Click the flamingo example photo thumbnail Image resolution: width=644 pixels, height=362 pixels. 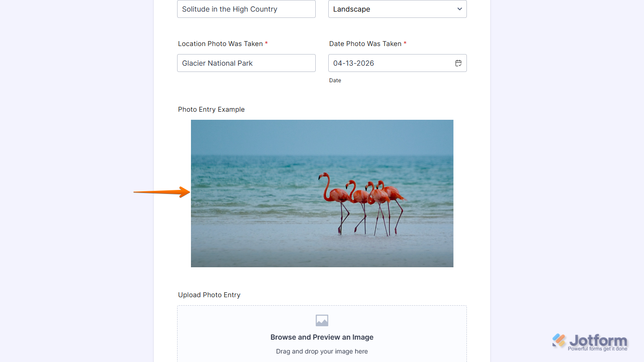coord(322,193)
